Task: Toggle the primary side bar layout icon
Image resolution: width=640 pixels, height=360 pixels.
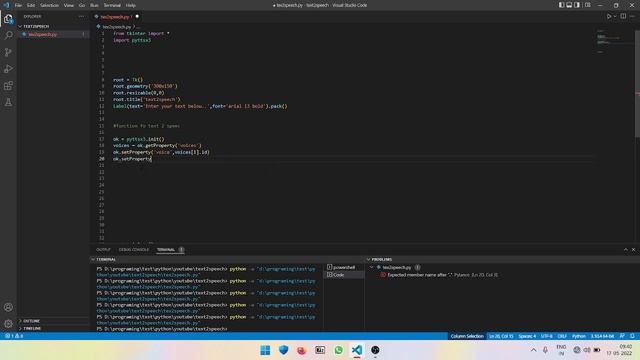Action: click(x=562, y=5)
